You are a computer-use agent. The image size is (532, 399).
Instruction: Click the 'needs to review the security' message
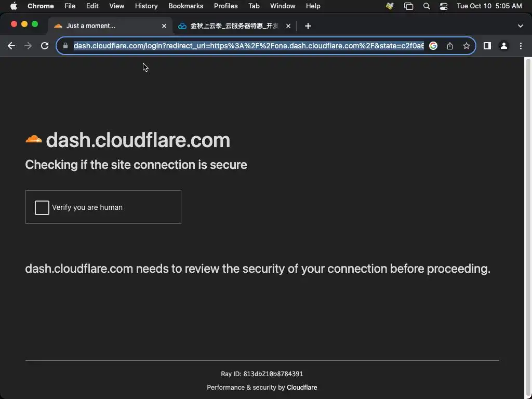coord(258,269)
